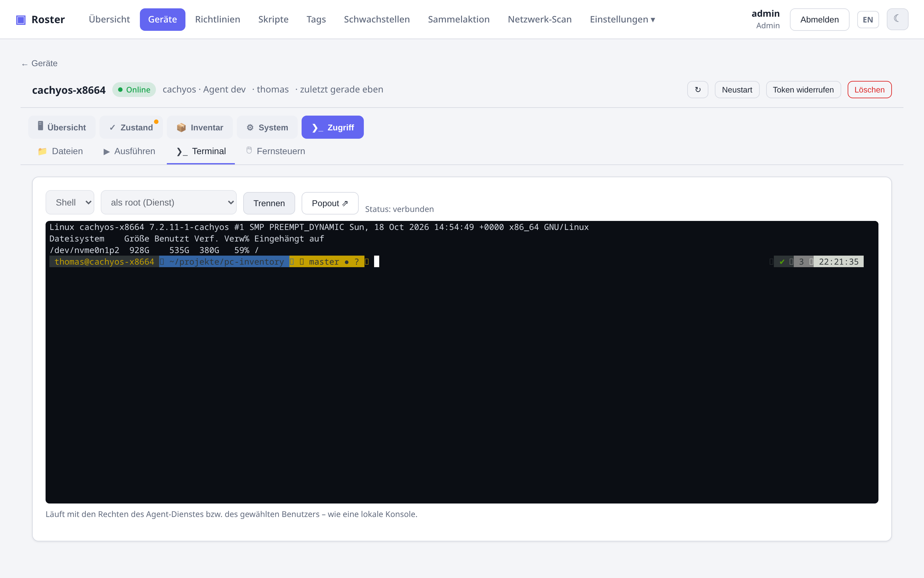Click the terminal cursor prompt area
The width and height of the screenshot is (924, 578).
click(x=376, y=261)
